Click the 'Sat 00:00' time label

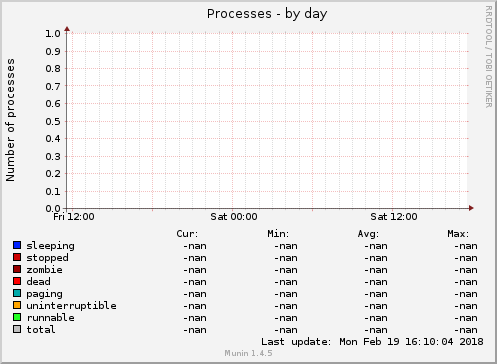pyautogui.click(x=234, y=217)
